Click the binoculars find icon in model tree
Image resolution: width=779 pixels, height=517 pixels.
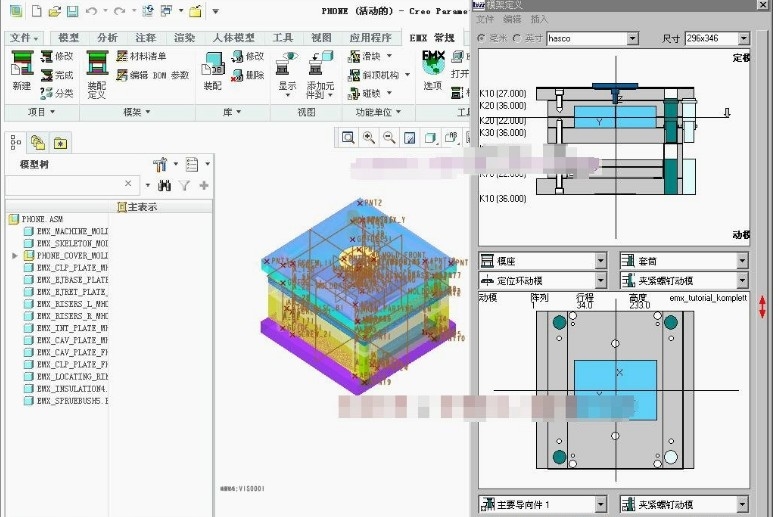point(164,186)
